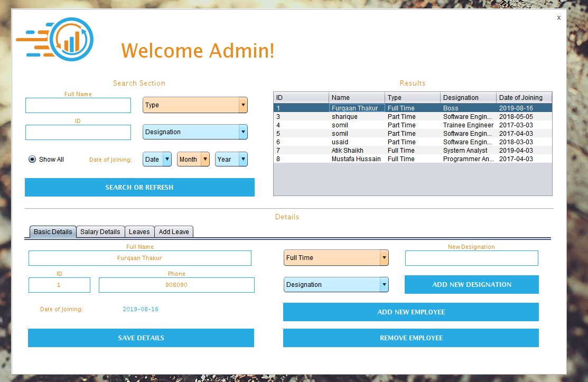Click the Trainee Engineer designation cell
588x382 pixels.
pyautogui.click(x=468, y=125)
